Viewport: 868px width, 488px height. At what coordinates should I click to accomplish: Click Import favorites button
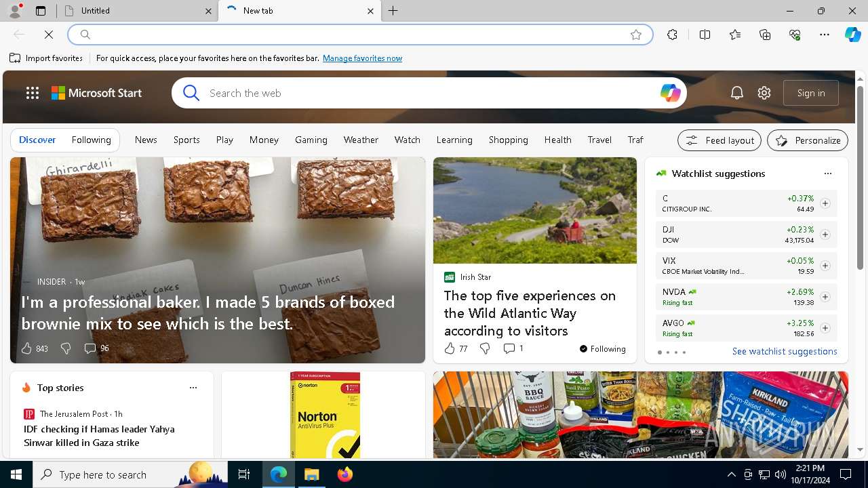[x=46, y=58]
